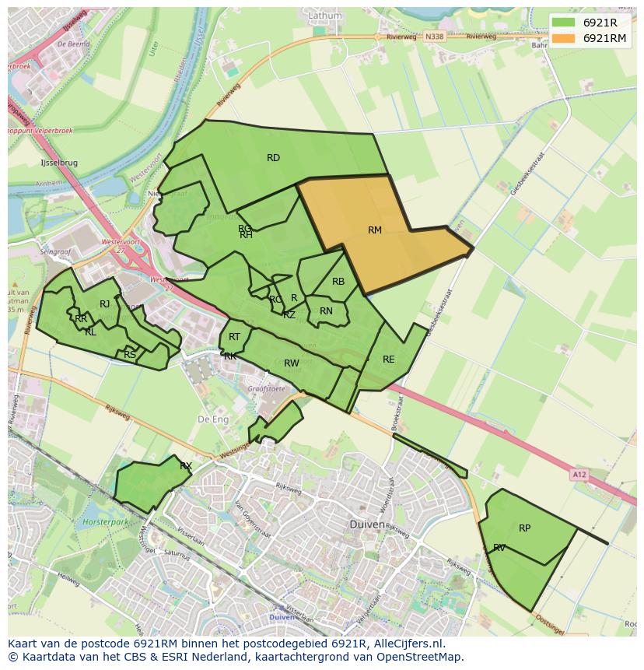Click the orange RM region
The width and height of the screenshot is (644, 670).
coord(375,231)
